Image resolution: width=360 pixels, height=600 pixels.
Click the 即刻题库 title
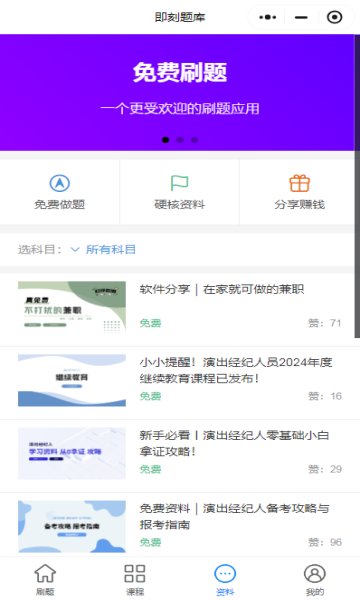[180, 17]
